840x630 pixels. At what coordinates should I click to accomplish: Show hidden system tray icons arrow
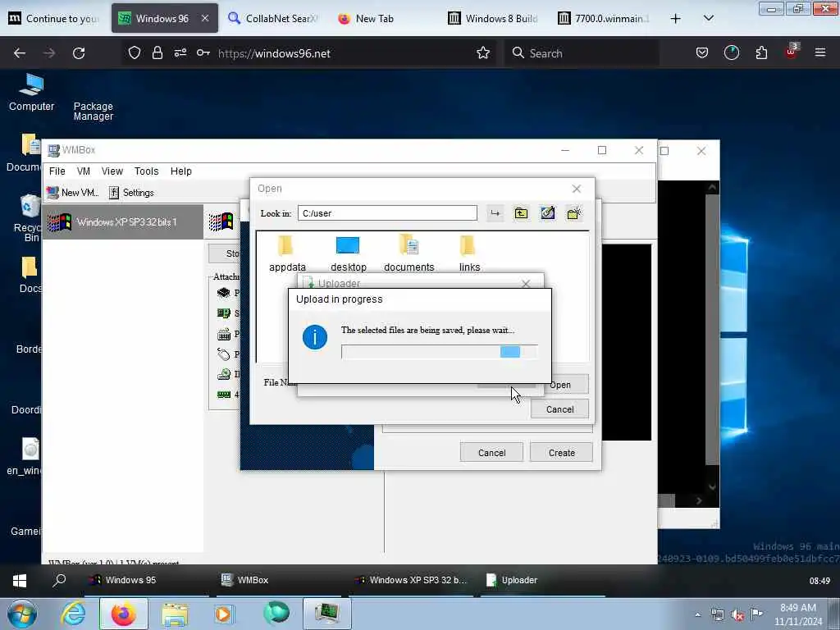[x=697, y=614]
